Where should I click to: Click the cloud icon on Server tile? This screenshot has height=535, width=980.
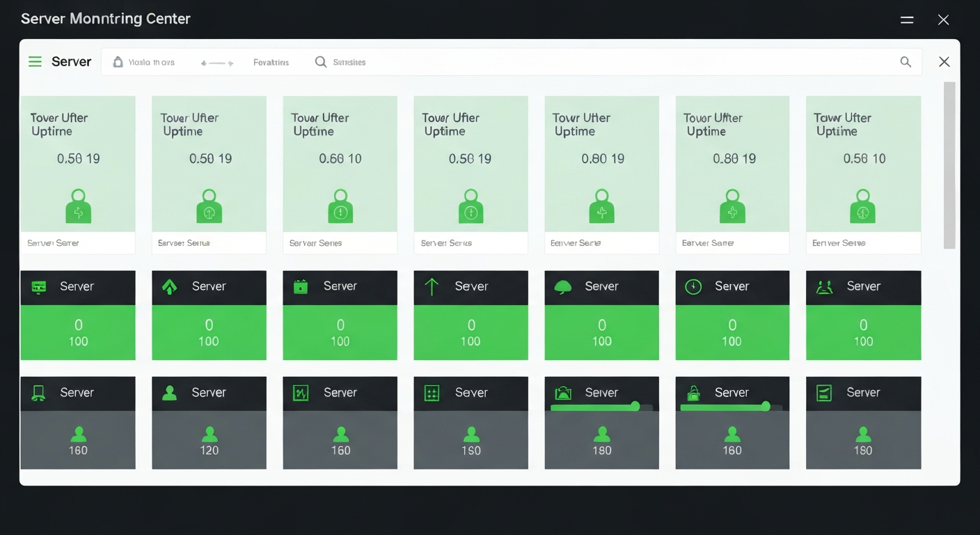pos(562,287)
